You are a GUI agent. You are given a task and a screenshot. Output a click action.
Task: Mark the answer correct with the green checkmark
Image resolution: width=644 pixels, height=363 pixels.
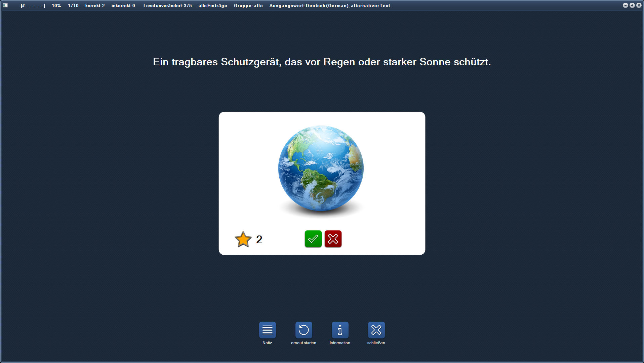pos(313,239)
